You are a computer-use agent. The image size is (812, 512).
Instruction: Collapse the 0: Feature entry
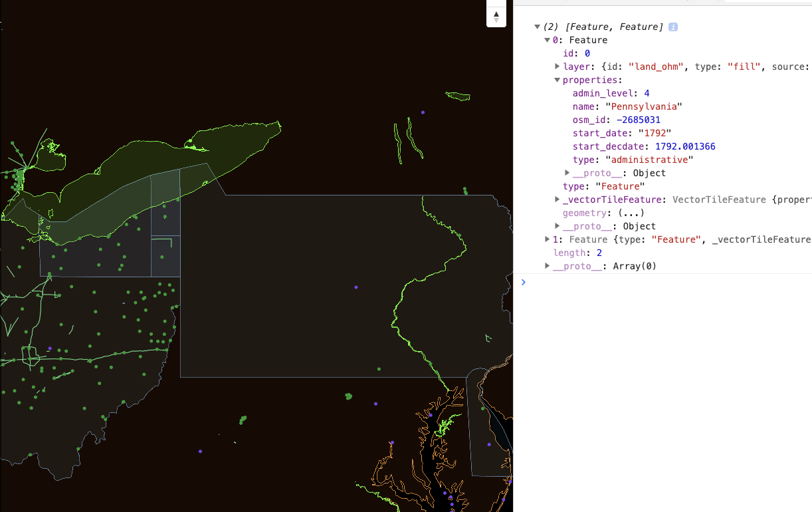coord(547,41)
